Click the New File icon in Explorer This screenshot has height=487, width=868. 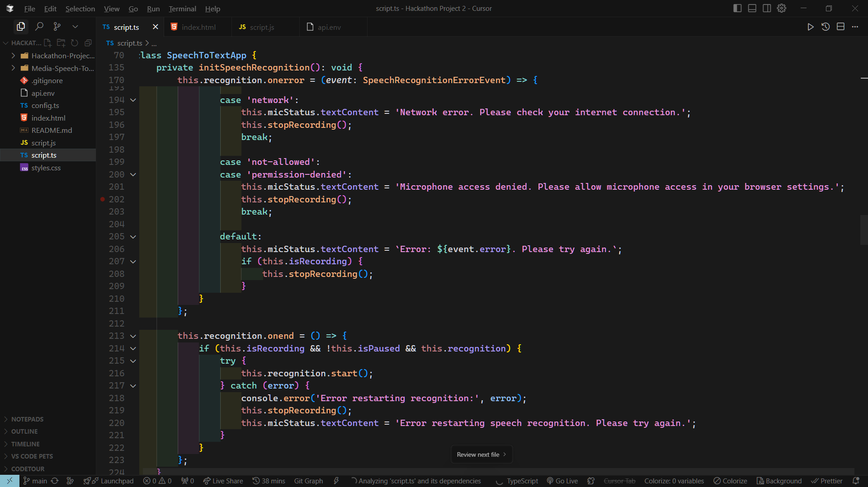[x=47, y=43]
